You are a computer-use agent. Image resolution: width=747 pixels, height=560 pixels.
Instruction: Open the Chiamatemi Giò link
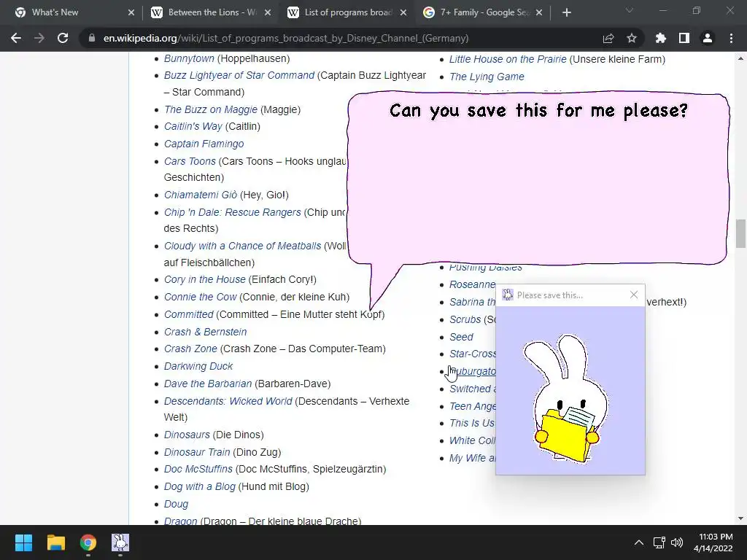[201, 195]
